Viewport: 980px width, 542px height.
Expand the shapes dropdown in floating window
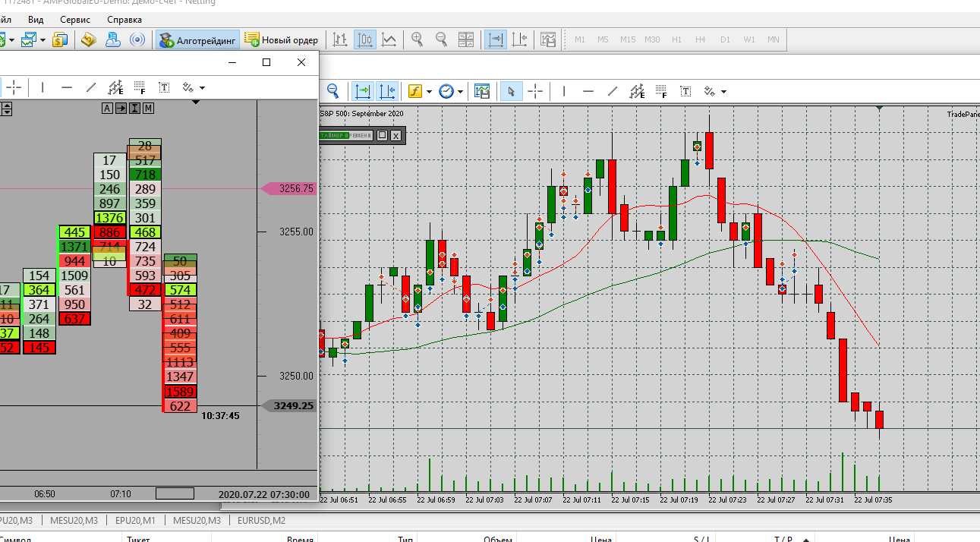click(203, 88)
